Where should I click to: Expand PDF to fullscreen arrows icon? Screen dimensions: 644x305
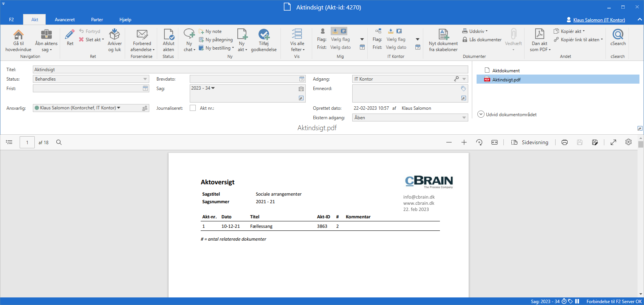coord(613,142)
